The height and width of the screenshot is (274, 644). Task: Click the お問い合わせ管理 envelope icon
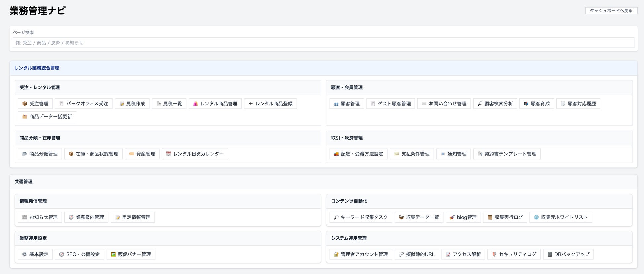click(424, 104)
